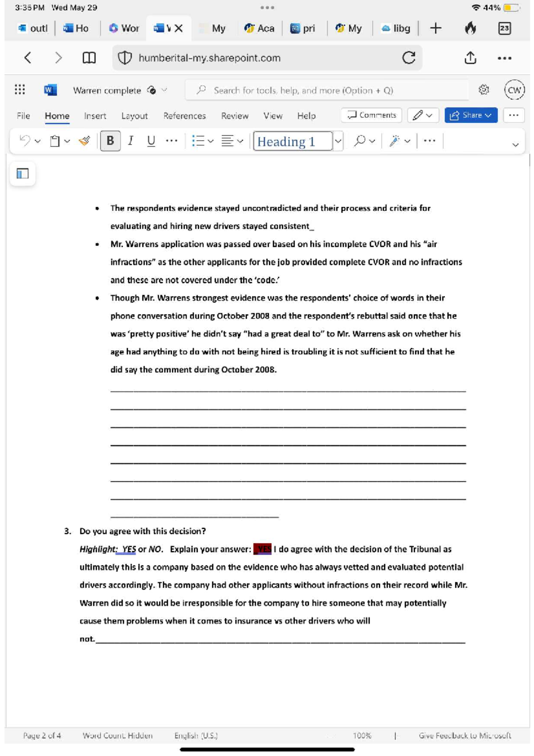
Task: Click the Paste clipboard icon
Action: [x=55, y=141]
